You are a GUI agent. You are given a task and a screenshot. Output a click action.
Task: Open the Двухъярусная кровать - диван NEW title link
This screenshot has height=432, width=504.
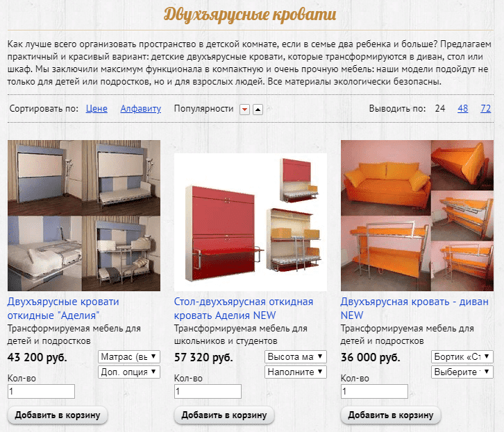tap(414, 309)
